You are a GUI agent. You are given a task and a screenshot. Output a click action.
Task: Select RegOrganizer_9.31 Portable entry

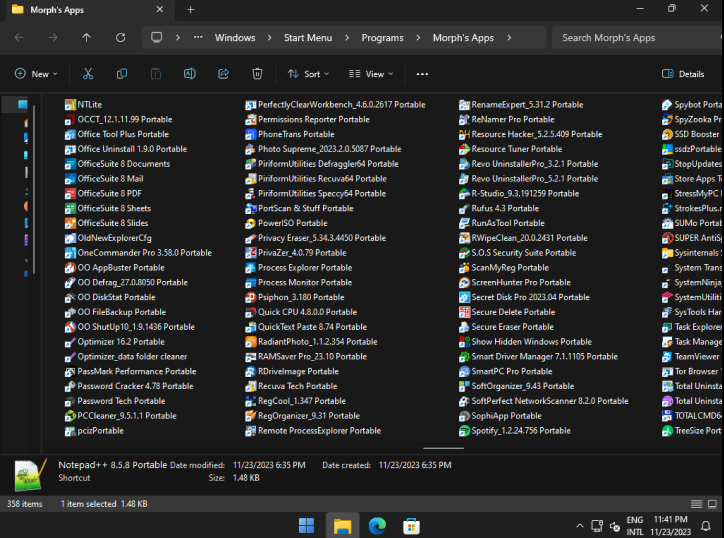[302, 416]
